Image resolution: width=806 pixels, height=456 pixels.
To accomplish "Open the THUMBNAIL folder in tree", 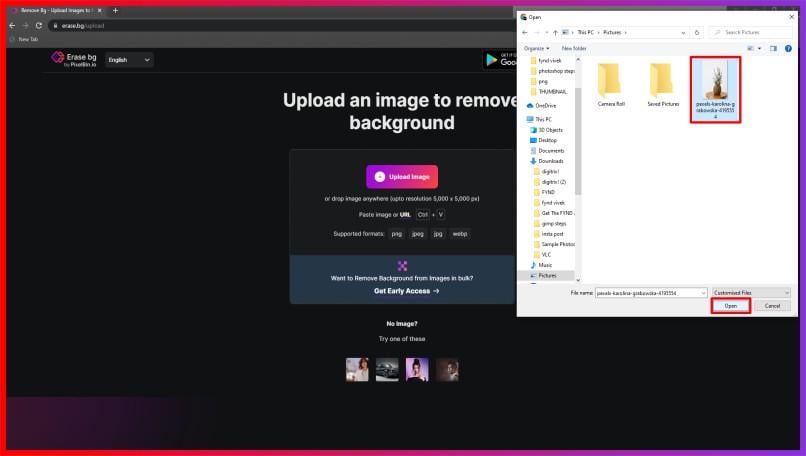I will click(549, 92).
